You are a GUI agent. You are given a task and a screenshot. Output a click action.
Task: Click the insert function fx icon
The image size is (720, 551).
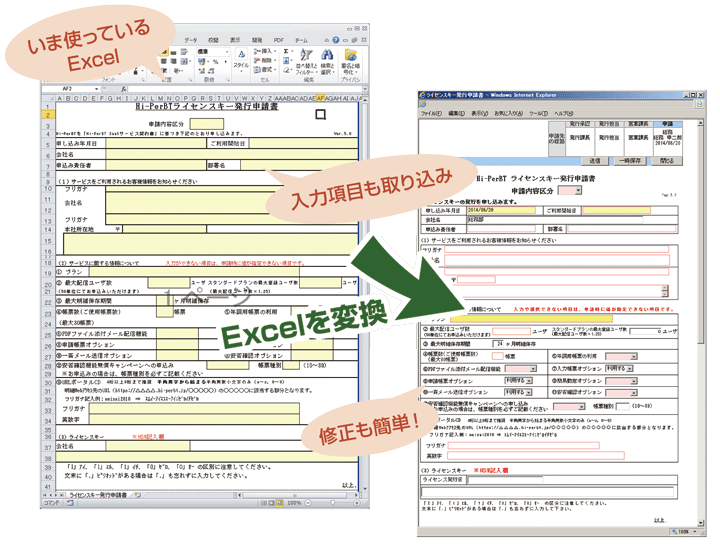(x=124, y=89)
